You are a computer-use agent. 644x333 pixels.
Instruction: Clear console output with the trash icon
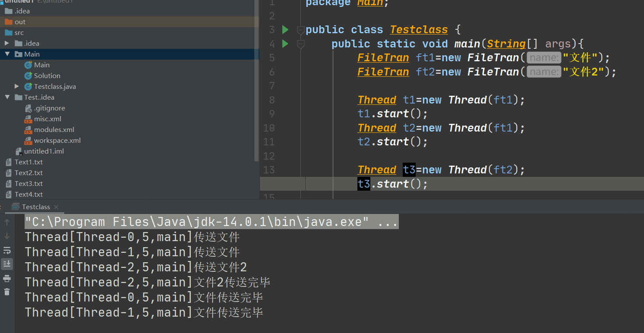click(x=7, y=292)
